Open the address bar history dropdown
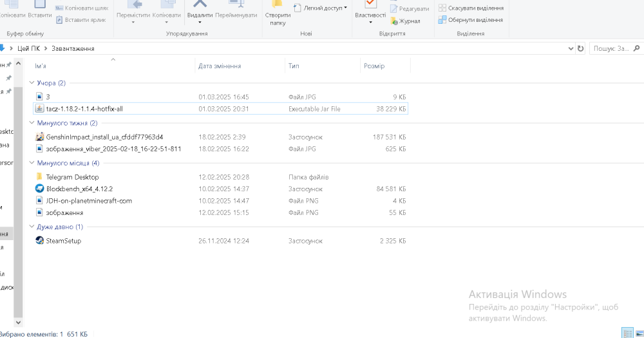Image resolution: width=644 pixels, height=338 pixels. coord(571,48)
